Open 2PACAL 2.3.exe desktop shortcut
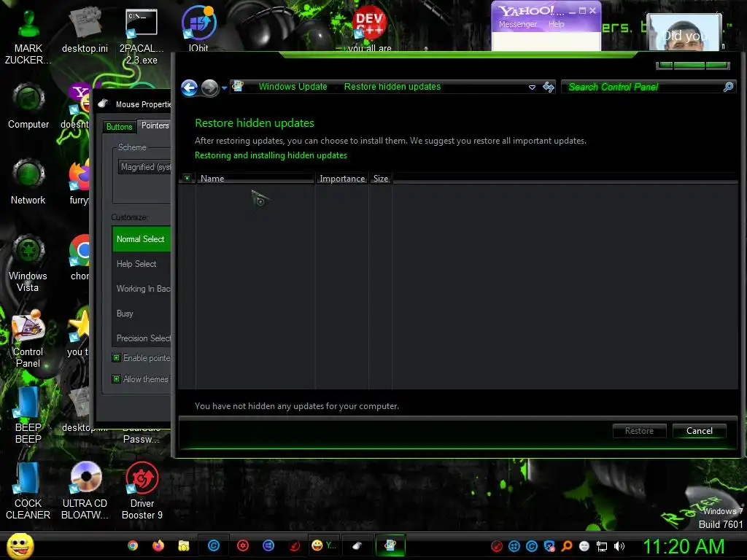 142,36
